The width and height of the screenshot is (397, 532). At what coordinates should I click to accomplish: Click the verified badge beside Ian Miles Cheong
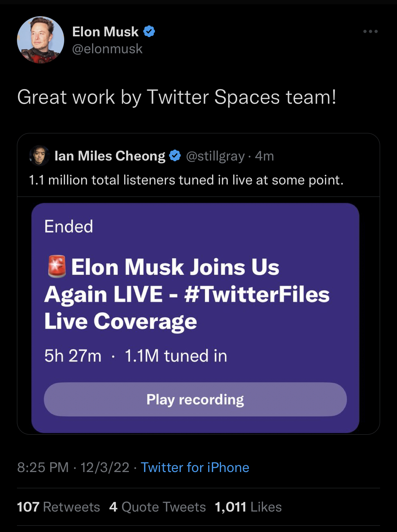tap(175, 156)
